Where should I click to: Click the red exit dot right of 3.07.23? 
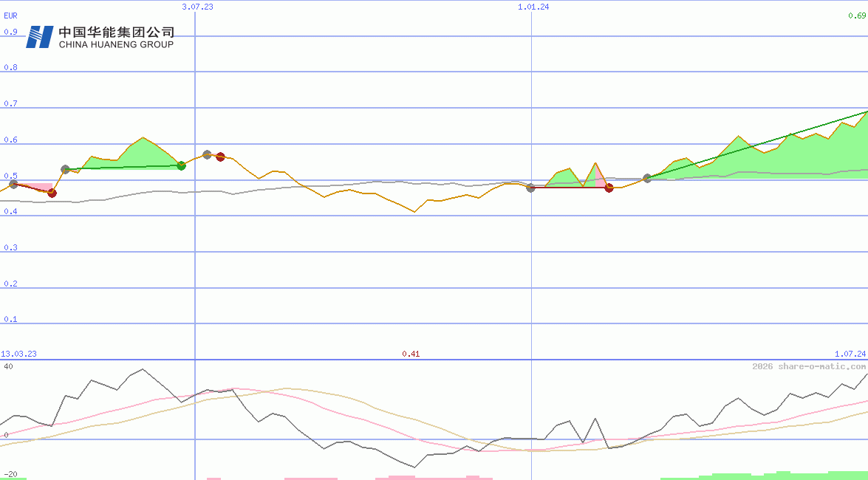[x=220, y=156]
